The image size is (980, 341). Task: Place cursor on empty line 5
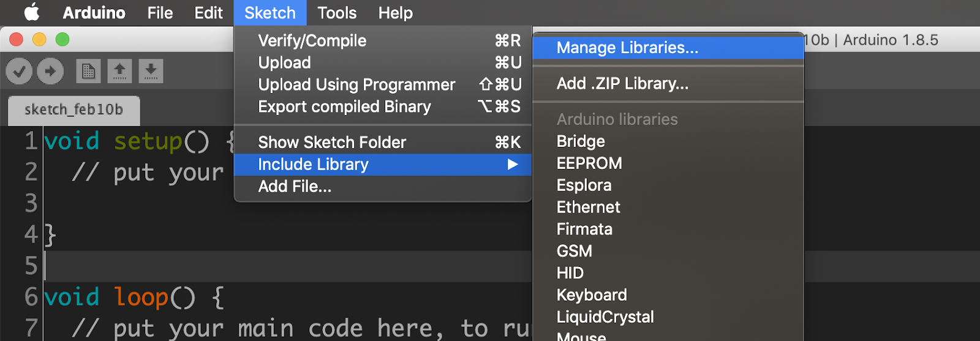(288, 266)
